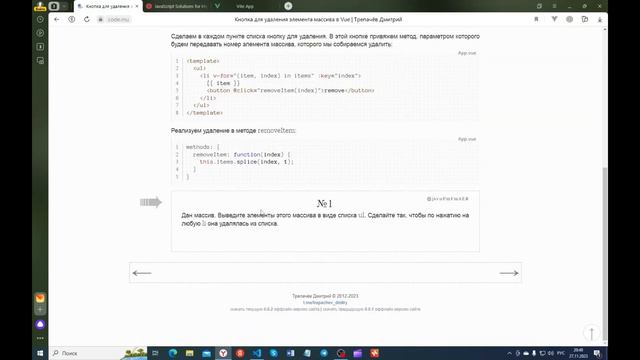The width and height of the screenshot is (640, 360).
Task: Switch the keyboard language indicator 'РУС'
Action: coord(561,353)
